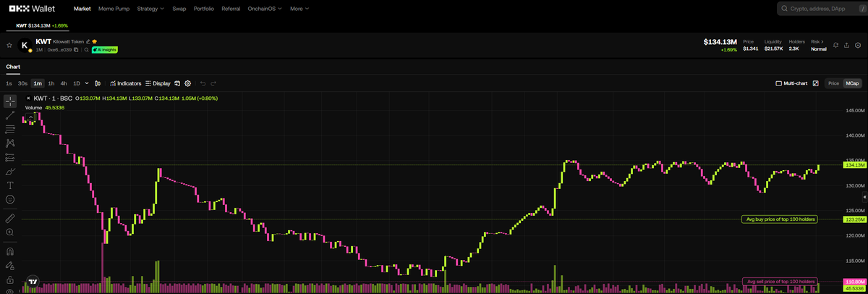Image resolution: width=868 pixels, height=294 pixels.
Task: Open the hexagon settings icon
Action: [858, 45]
